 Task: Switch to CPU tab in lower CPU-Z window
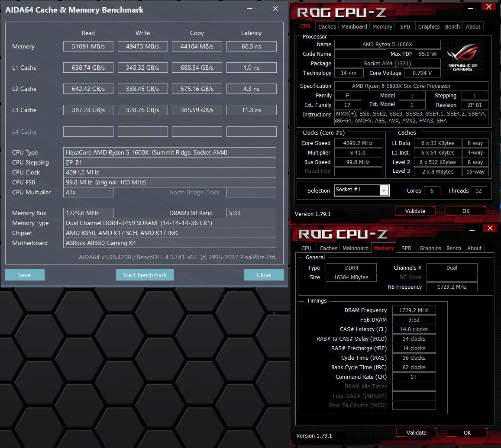306,248
